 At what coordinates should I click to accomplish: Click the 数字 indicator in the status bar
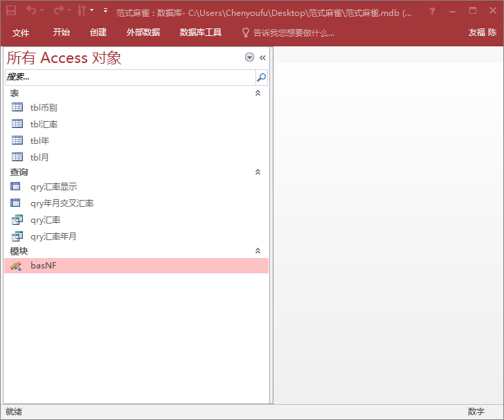pos(476,411)
